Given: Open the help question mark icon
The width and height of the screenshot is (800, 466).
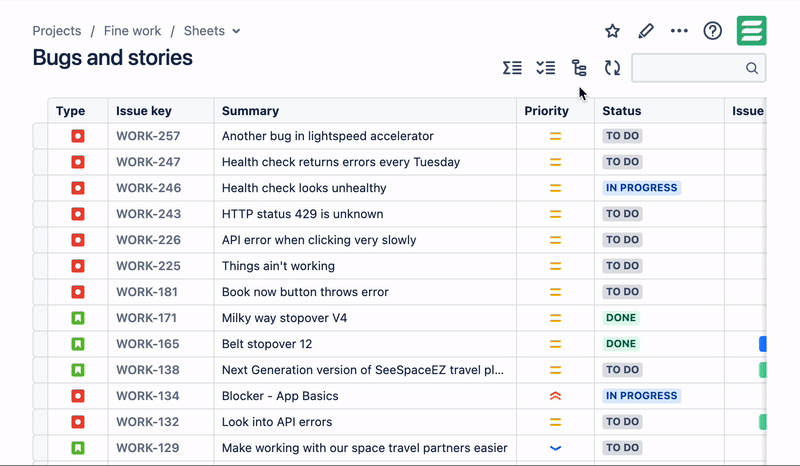Looking at the screenshot, I should point(712,31).
